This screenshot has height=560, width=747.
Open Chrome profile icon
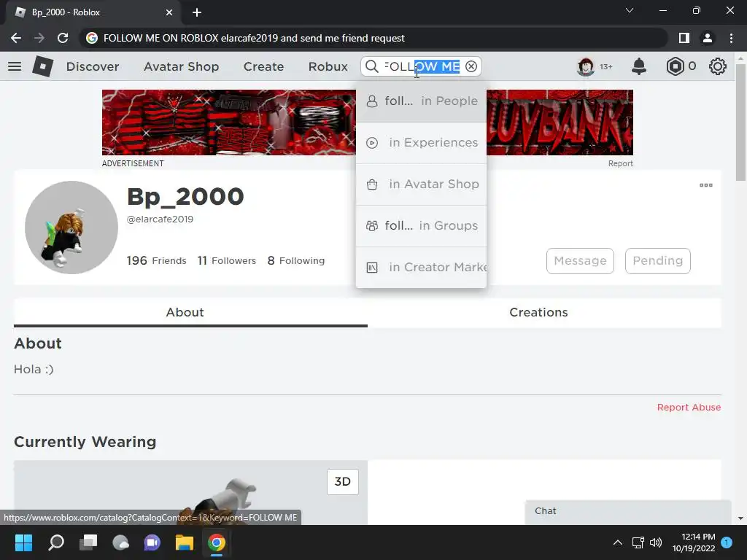708,38
